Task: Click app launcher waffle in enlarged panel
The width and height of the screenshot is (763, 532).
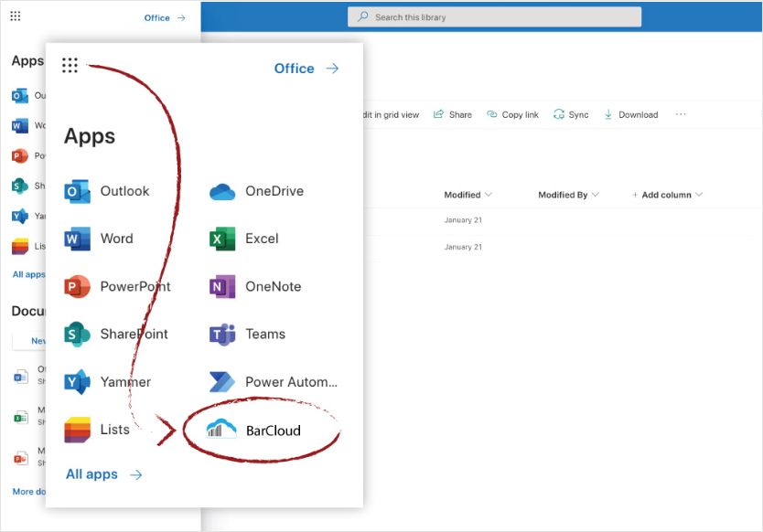Action: pos(70,65)
